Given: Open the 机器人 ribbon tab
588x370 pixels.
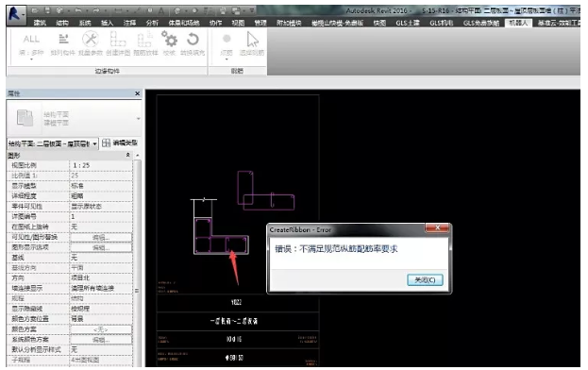Looking at the screenshot, I should tap(518, 24).
